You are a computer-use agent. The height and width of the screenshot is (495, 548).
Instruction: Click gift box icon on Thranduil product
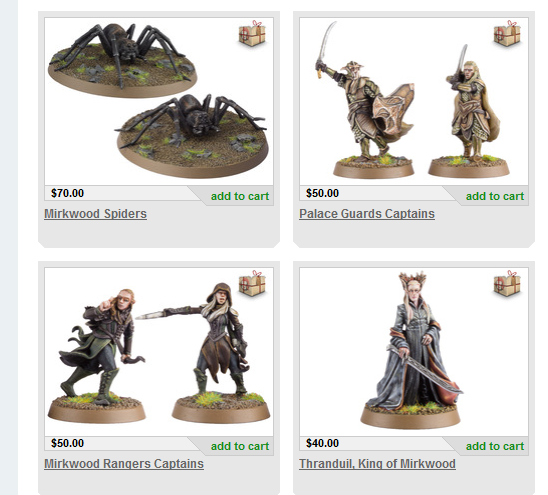(x=507, y=284)
